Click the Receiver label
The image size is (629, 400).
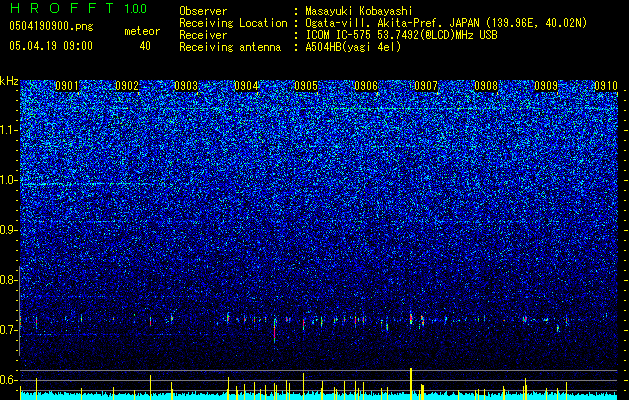[x=203, y=35]
